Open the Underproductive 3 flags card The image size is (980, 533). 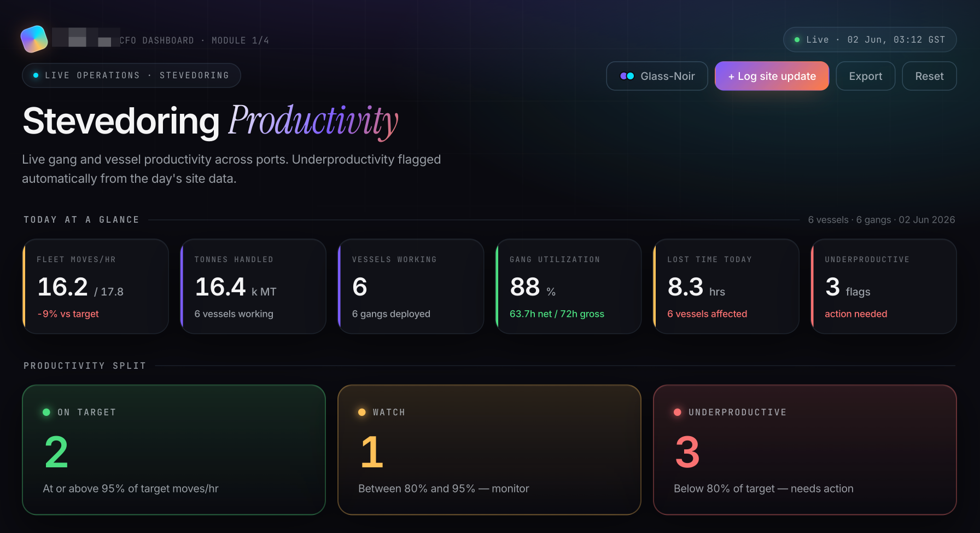click(x=883, y=286)
